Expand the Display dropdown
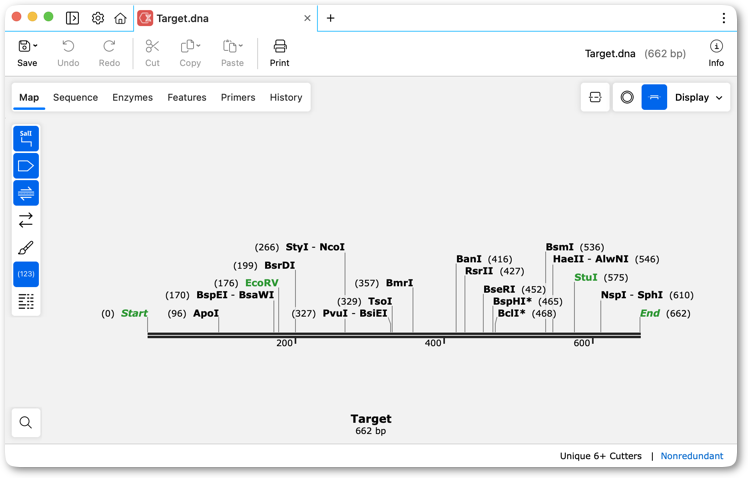Screen dimensions: 748x478 (x=699, y=97)
